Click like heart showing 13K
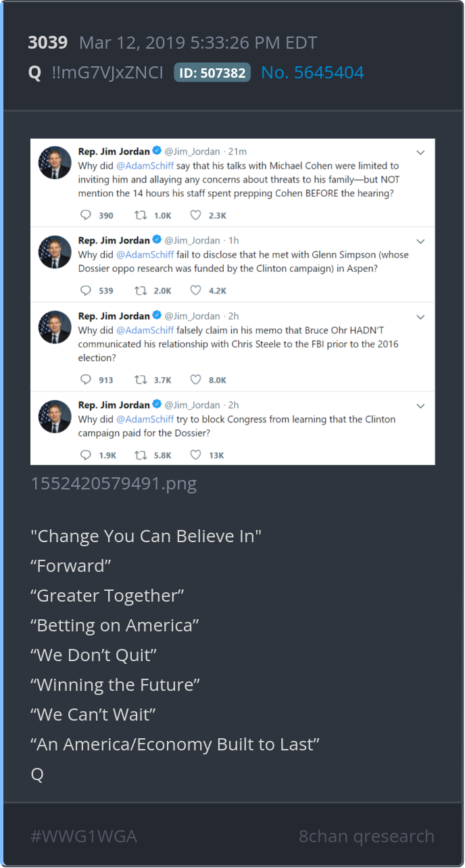The height and width of the screenshot is (868, 465). click(195, 455)
